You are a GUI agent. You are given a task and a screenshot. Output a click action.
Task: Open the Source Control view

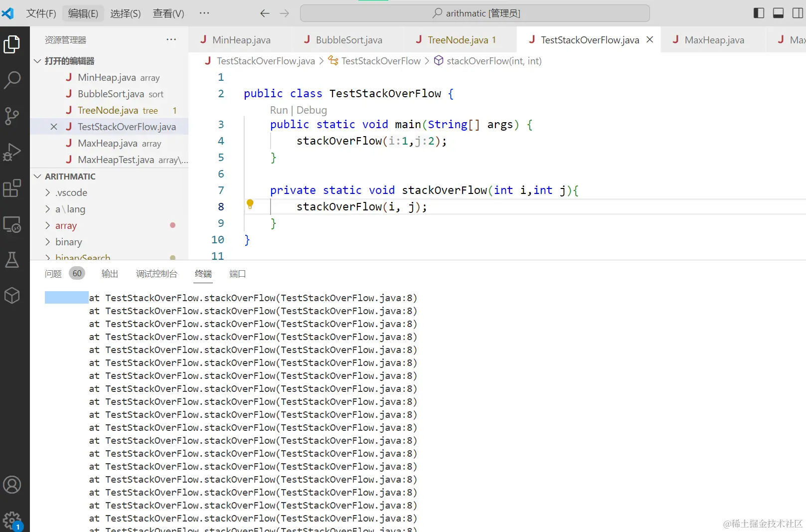click(x=12, y=116)
